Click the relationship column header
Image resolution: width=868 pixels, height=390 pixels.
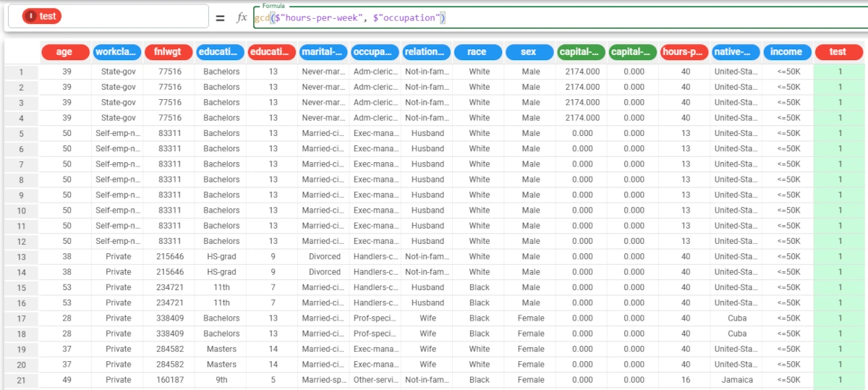coord(427,52)
